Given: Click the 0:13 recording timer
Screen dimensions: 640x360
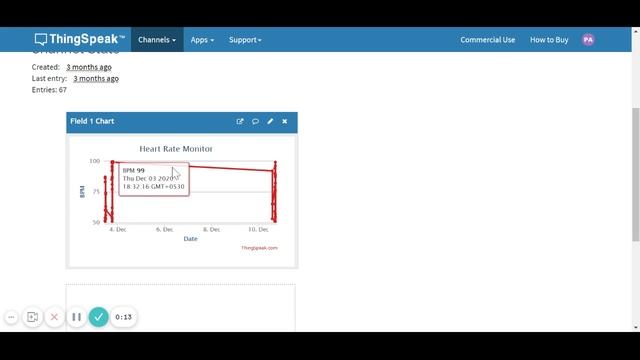Looking at the screenshot, I should [x=123, y=317].
